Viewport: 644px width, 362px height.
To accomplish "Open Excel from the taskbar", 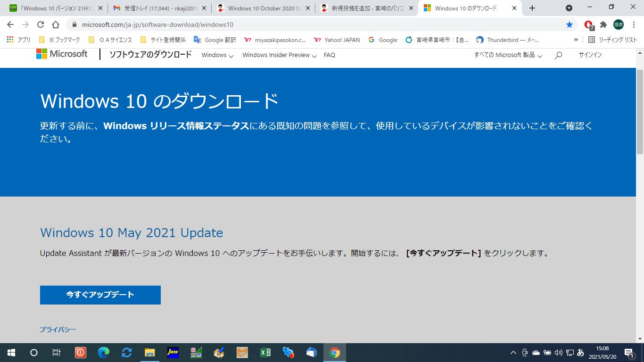I will [x=265, y=353].
